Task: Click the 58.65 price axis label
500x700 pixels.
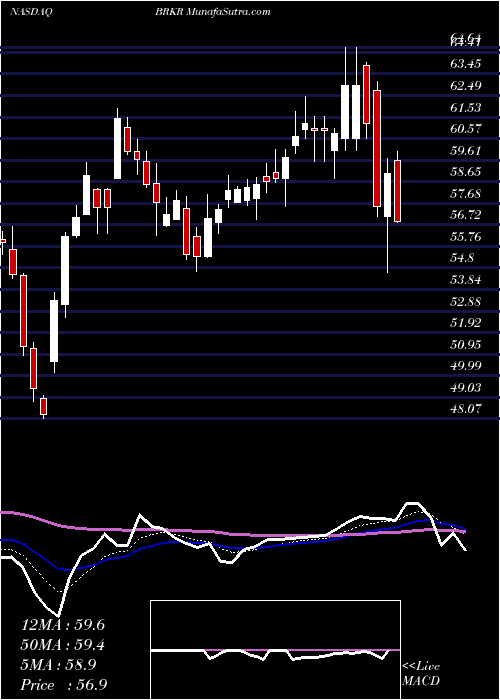Action: click(466, 172)
